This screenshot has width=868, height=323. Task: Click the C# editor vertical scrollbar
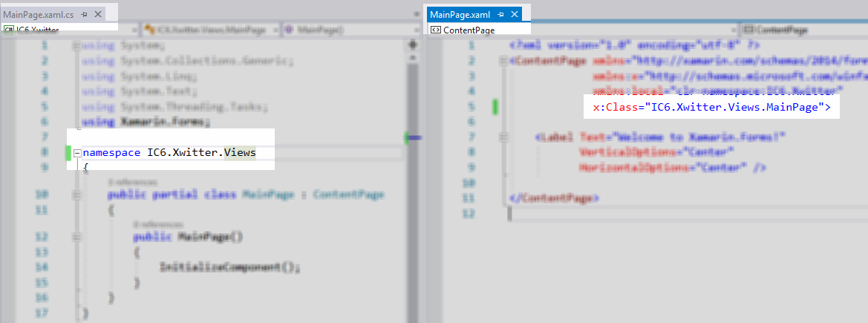coord(413,186)
